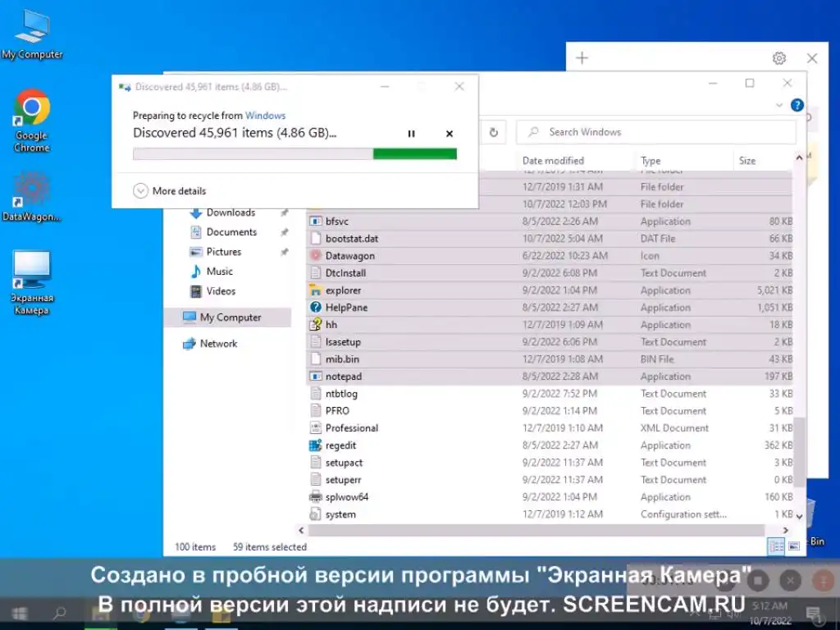This screenshot has width=840, height=630.
Task: Click the XML Document type cell
Action: (x=674, y=428)
